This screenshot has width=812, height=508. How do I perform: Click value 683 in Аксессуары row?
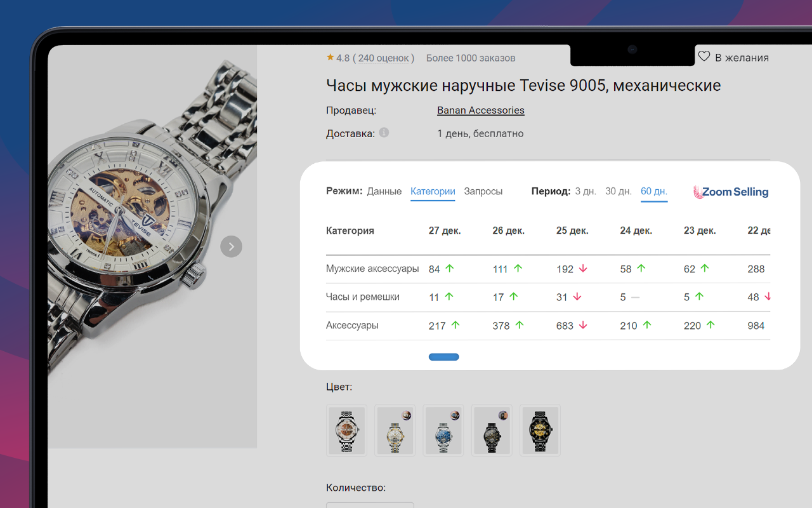(565, 326)
